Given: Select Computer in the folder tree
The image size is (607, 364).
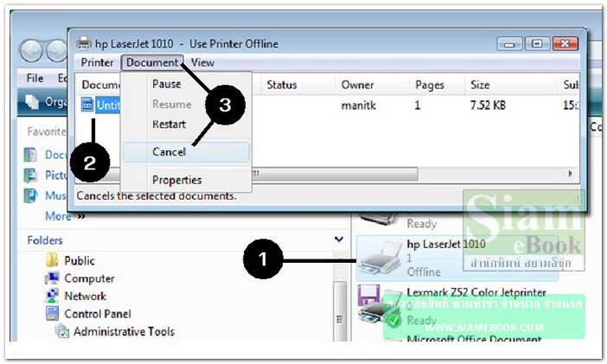Looking at the screenshot, I should click(89, 278).
